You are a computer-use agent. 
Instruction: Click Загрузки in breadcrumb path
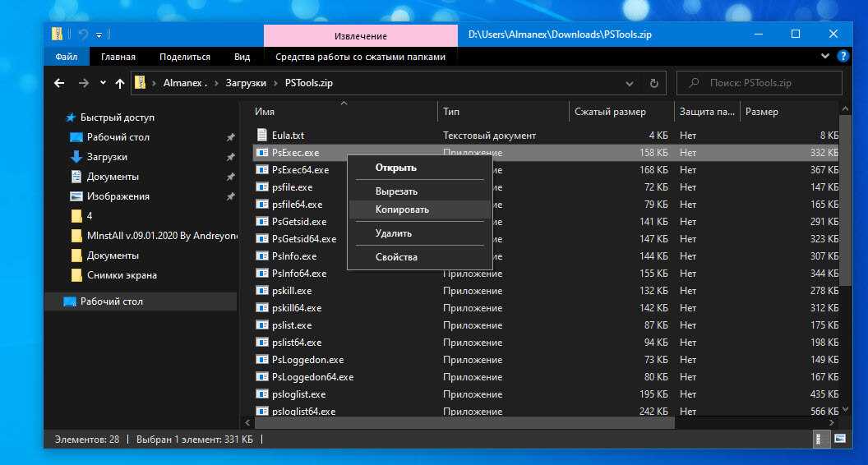tap(247, 83)
